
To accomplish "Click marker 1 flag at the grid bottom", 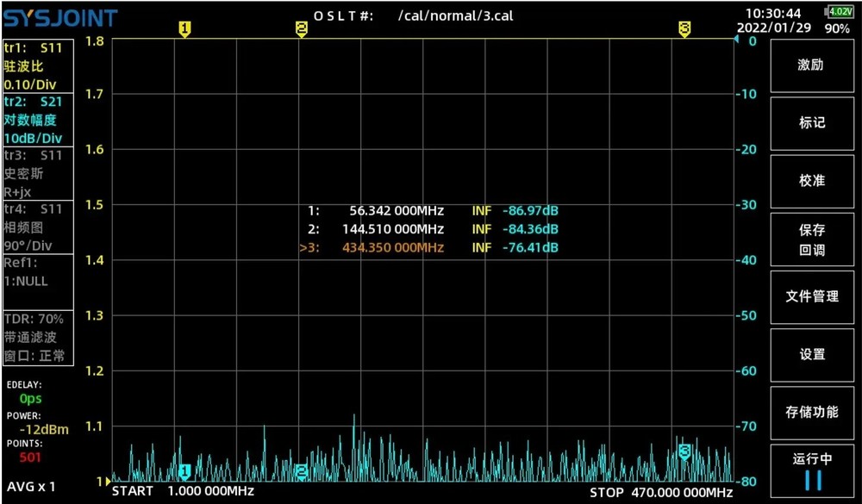I will 184,471.
